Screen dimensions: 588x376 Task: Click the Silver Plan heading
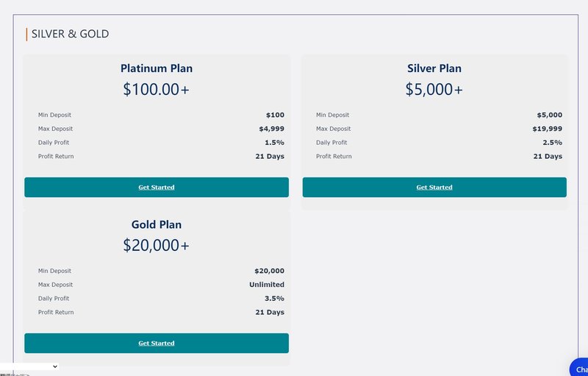[x=434, y=68]
